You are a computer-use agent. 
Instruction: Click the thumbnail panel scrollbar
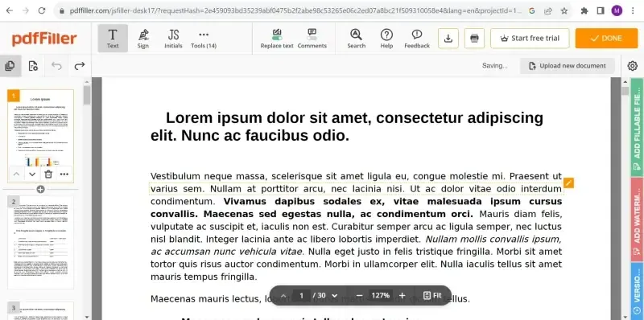pos(87,95)
